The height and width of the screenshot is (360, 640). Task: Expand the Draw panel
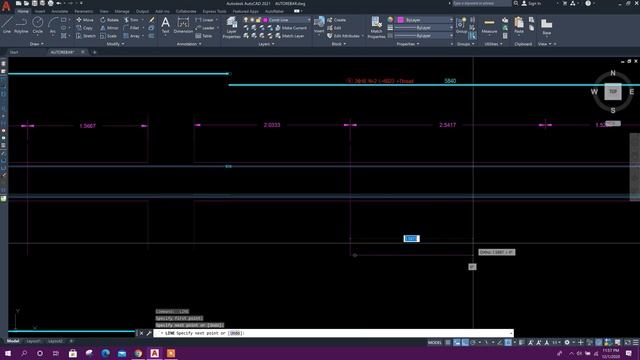click(36, 44)
